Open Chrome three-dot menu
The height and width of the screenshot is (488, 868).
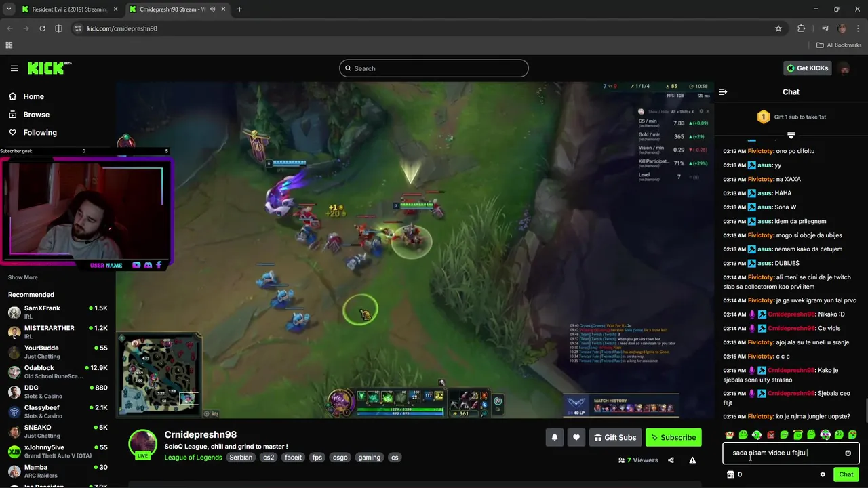tap(858, 28)
